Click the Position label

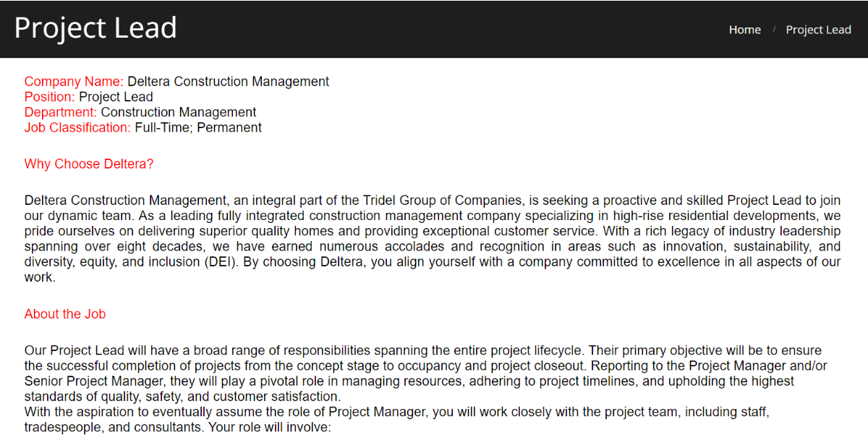click(x=49, y=97)
